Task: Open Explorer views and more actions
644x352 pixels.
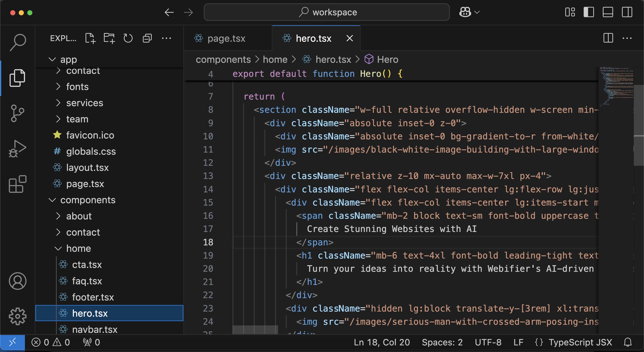Action: (x=167, y=39)
